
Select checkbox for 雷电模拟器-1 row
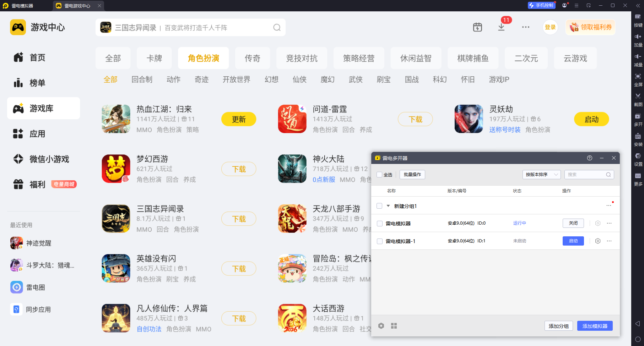click(x=379, y=241)
